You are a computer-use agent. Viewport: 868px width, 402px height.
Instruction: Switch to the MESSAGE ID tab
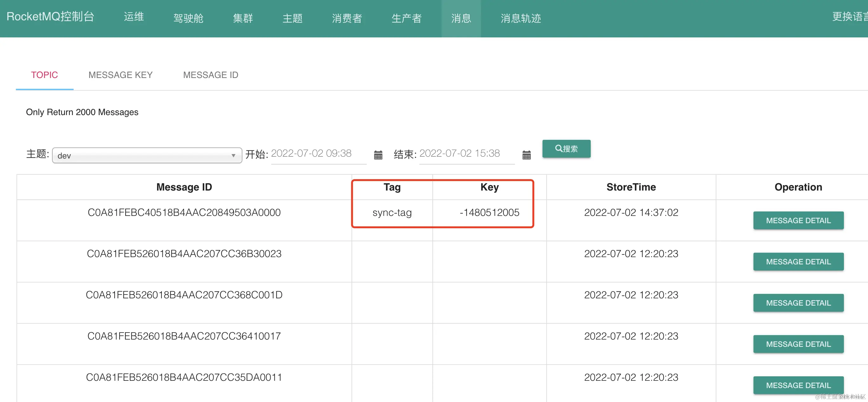pyautogui.click(x=211, y=75)
